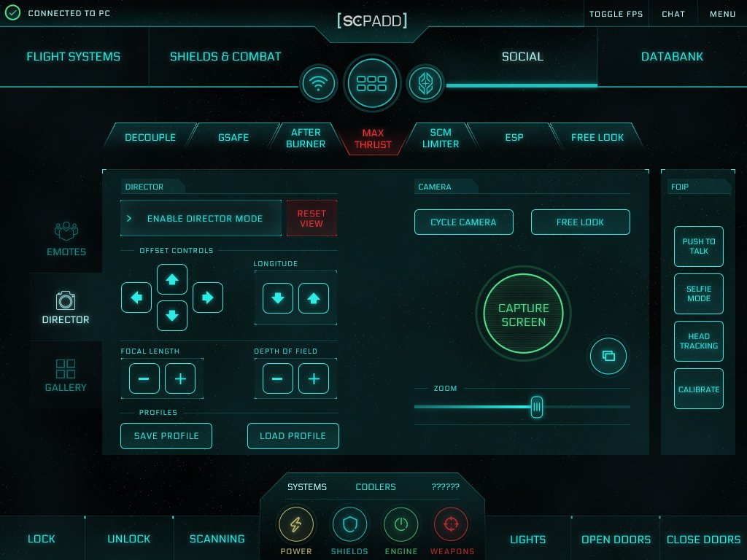Image resolution: width=747 pixels, height=560 pixels.
Task: Select the Director camera sidebar item
Action: point(66,307)
